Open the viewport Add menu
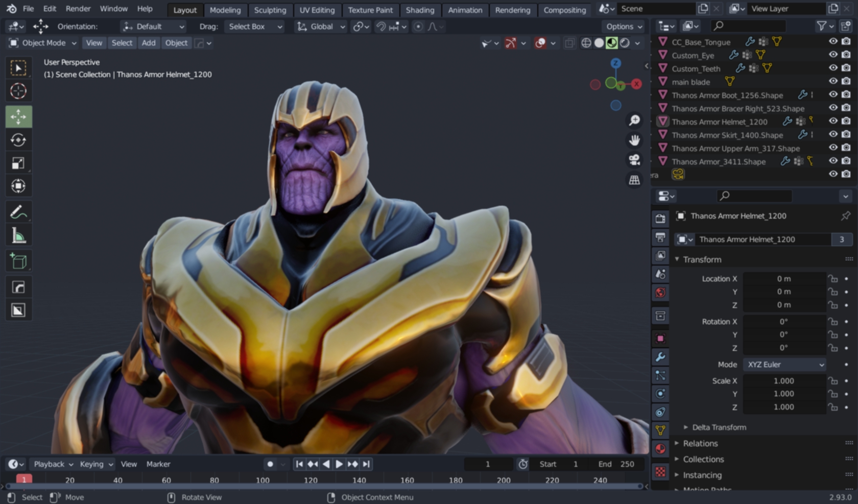Image resolution: width=858 pixels, height=504 pixels. tap(149, 43)
